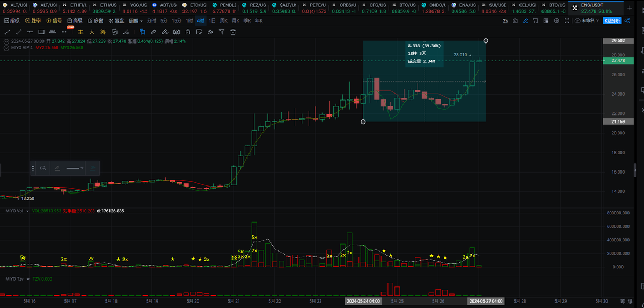Start the 复盘 replay mode

116,20
